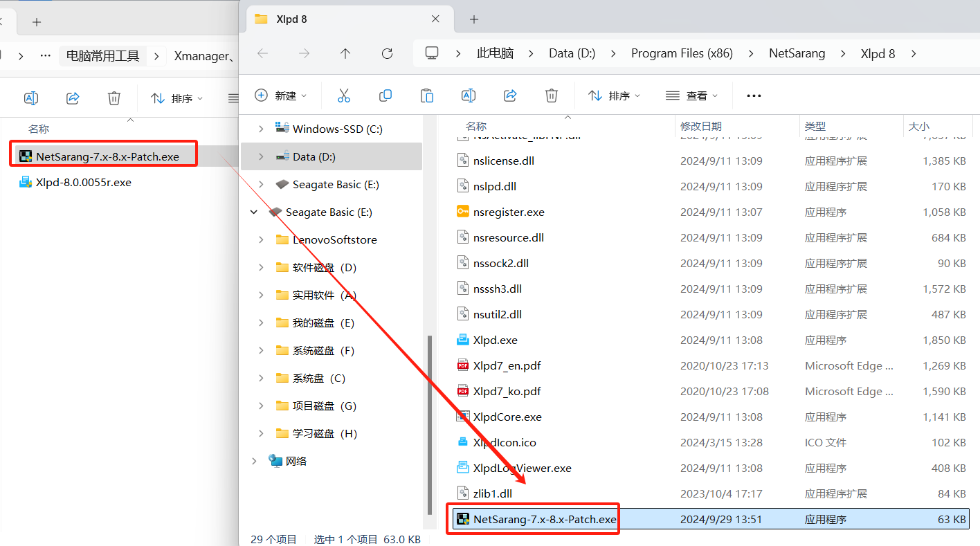Collapse the expanded Seagate Basic (E:) node
The height and width of the screenshot is (546, 980).
[x=254, y=212]
